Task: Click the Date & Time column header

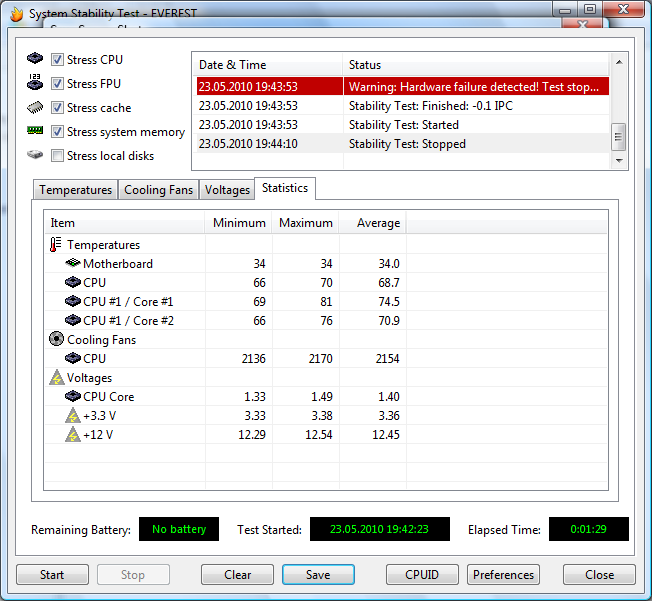Action: click(x=268, y=65)
